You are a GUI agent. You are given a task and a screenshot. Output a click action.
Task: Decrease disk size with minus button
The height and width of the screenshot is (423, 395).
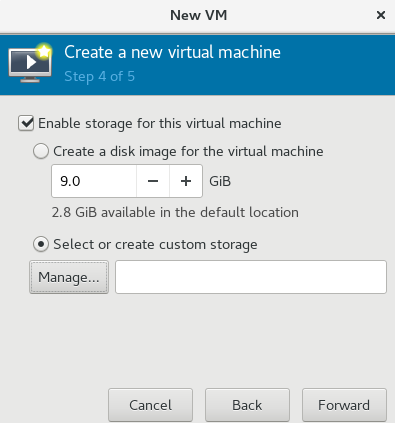153,181
